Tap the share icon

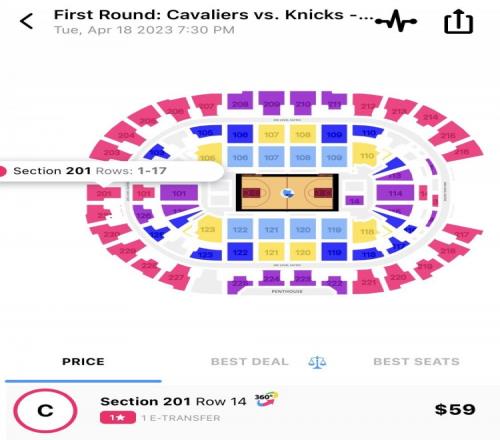click(x=458, y=22)
